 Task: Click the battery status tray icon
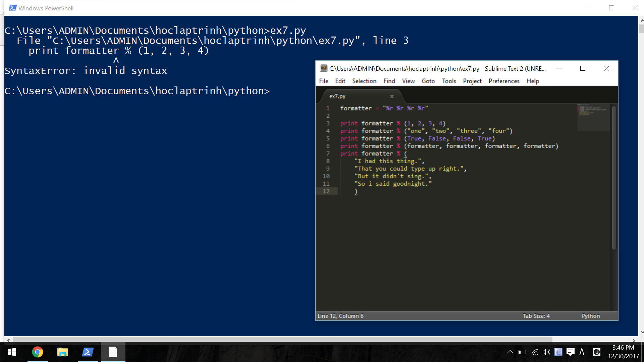(x=522, y=352)
